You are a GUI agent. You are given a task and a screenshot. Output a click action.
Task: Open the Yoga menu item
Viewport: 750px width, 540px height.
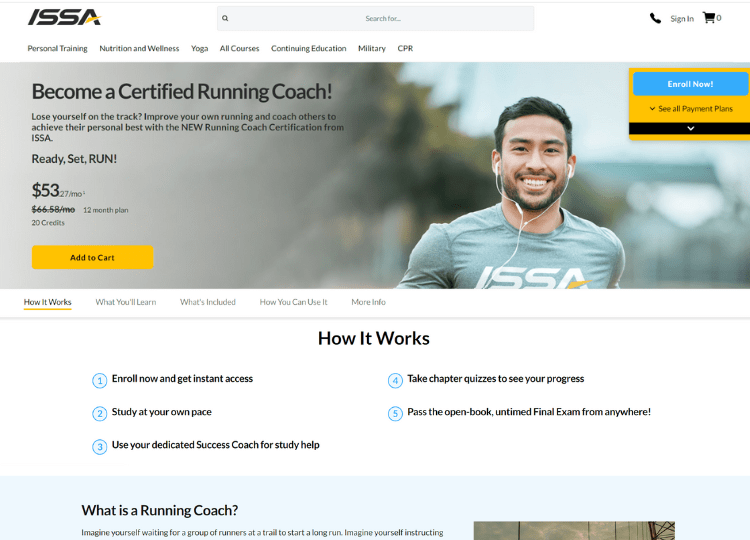pos(199,48)
